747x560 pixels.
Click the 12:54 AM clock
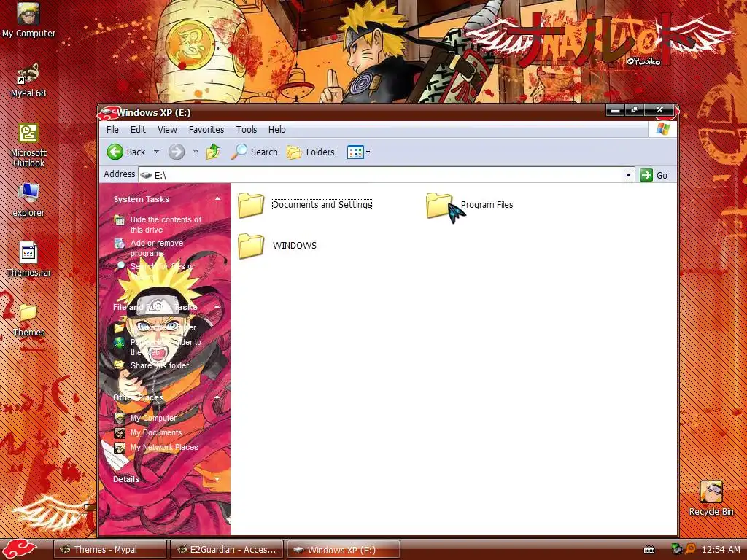(x=721, y=550)
